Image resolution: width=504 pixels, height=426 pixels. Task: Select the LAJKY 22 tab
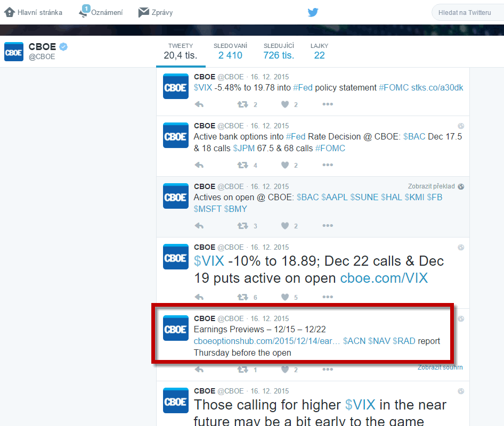319,52
